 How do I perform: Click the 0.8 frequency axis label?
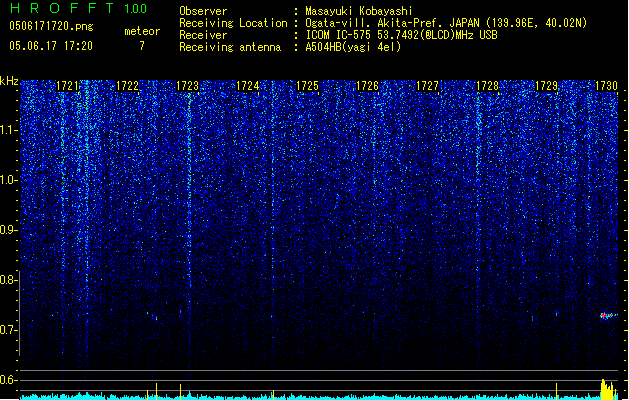9,280
